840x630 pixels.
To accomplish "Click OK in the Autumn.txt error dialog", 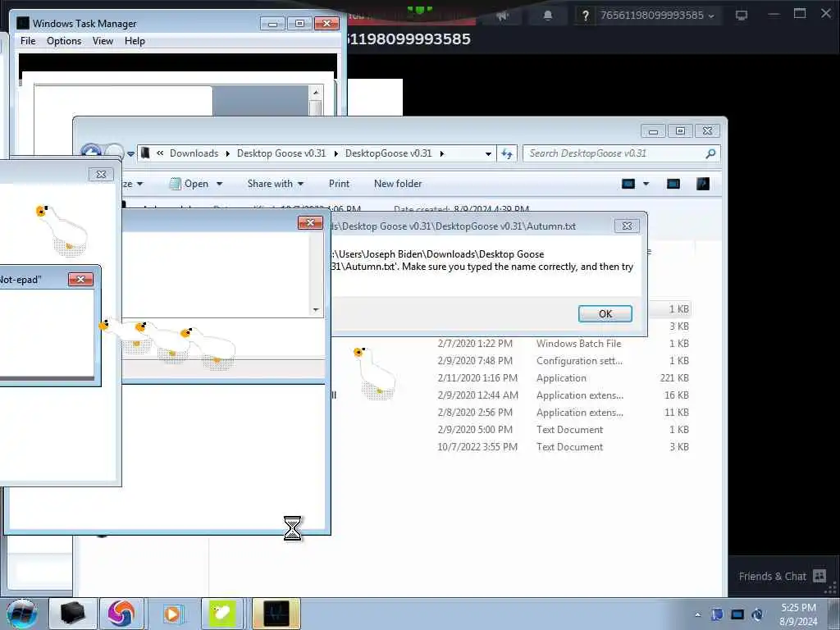I will [x=605, y=314].
